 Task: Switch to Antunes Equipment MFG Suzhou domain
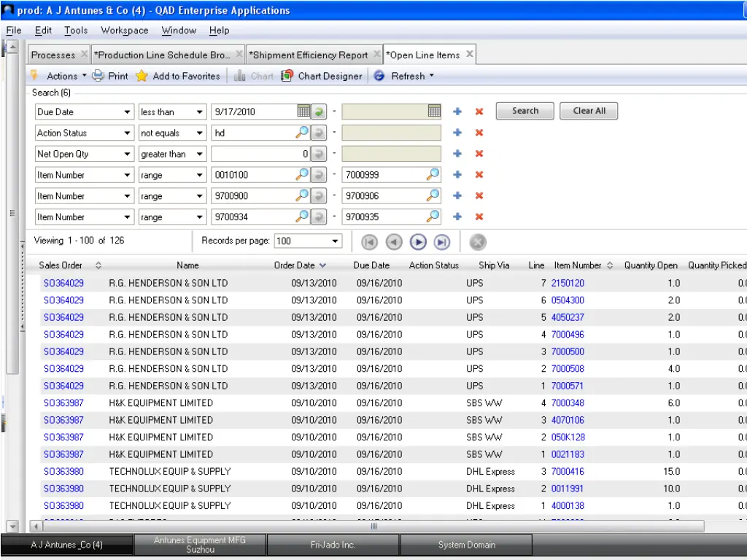tap(200, 545)
